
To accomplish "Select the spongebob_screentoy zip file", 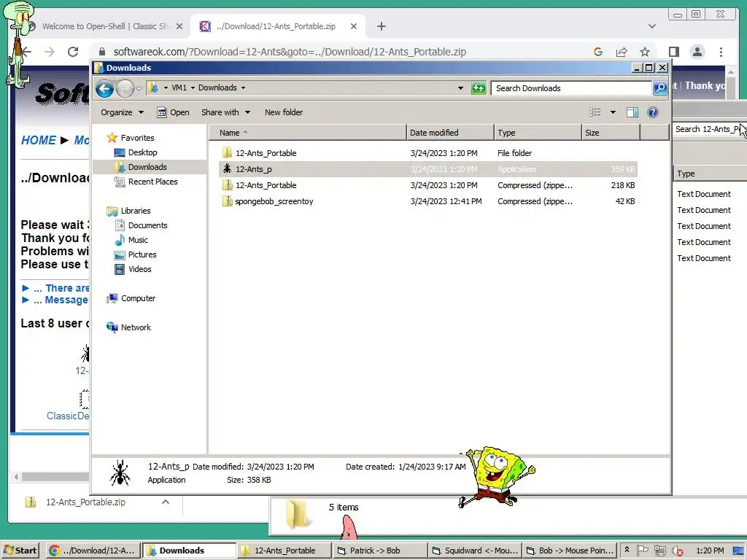I will coord(274,201).
